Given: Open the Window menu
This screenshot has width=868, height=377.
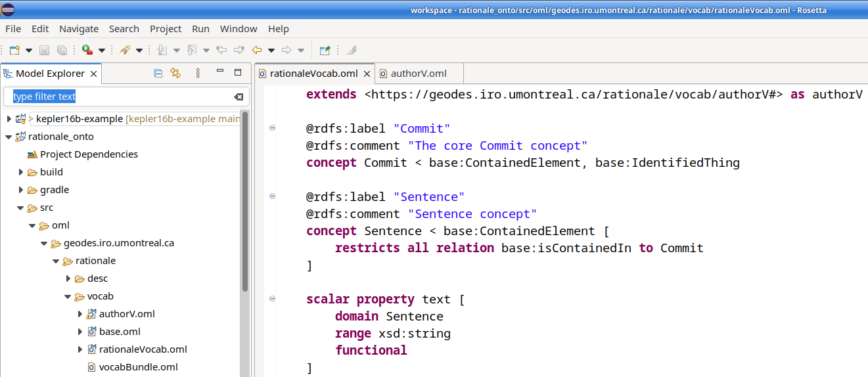Looking at the screenshot, I should click(x=239, y=29).
